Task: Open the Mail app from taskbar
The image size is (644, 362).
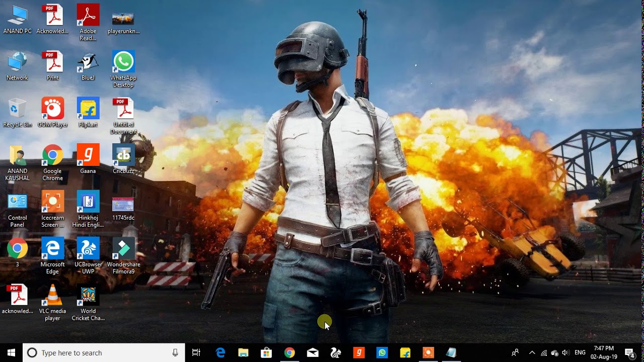Action: 312,353
